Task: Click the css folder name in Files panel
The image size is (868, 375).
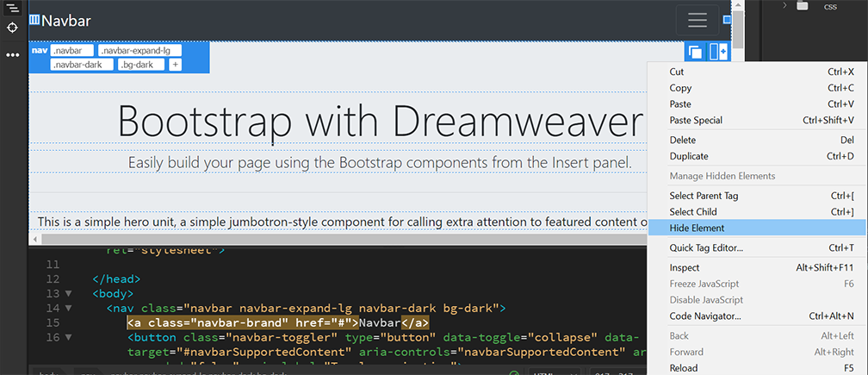Action: tap(830, 7)
